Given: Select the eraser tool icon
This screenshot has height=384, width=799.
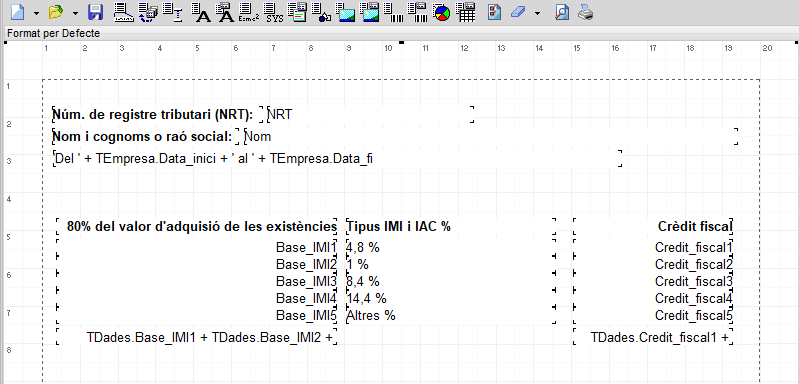Looking at the screenshot, I should pyautogui.click(x=518, y=12).
